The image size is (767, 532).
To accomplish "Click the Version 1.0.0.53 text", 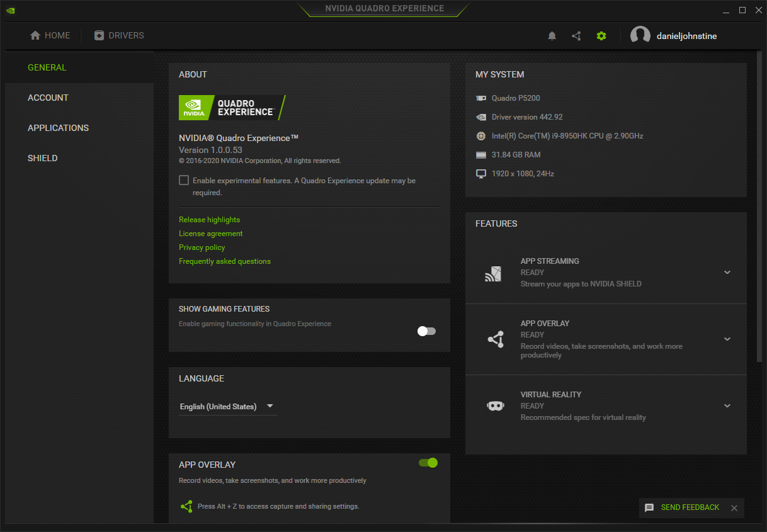I will coord(210,150).
